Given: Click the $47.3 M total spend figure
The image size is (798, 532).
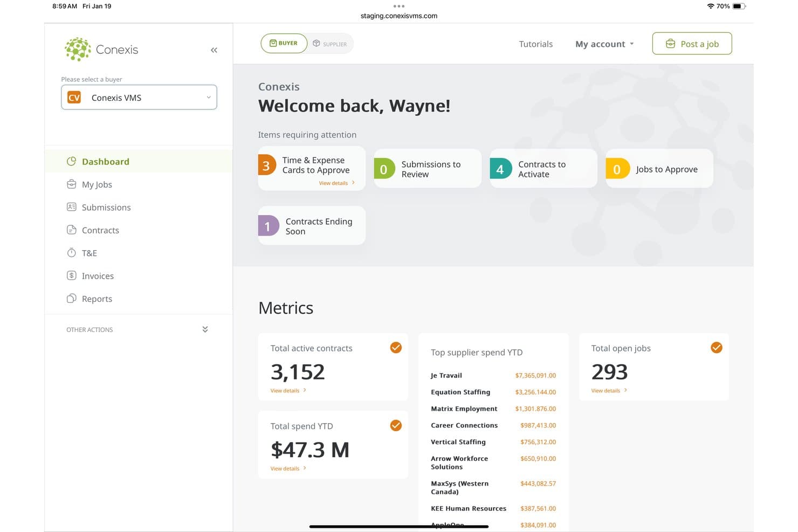Looking at the screenshot, I should tap(310, 450).
